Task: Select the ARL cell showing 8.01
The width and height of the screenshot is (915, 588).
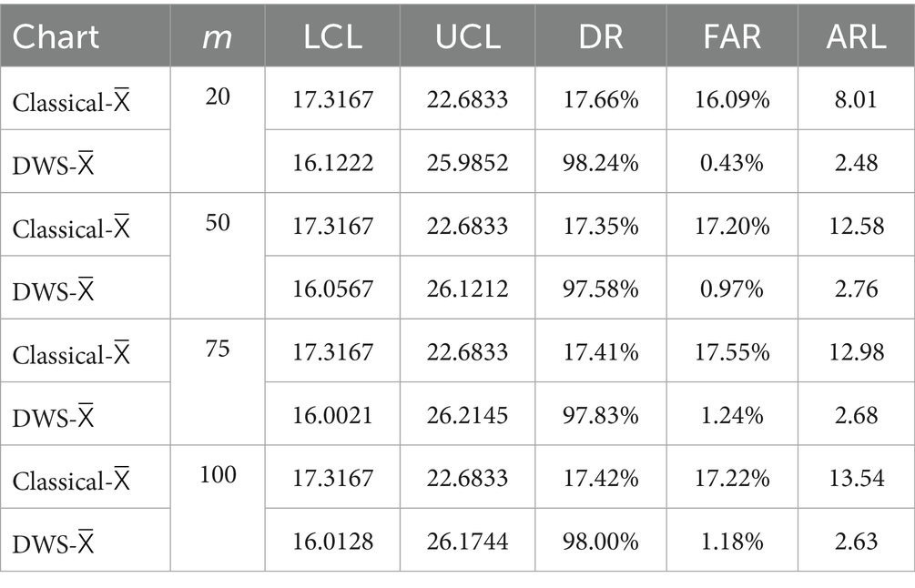Action: (x=855, y=98)
